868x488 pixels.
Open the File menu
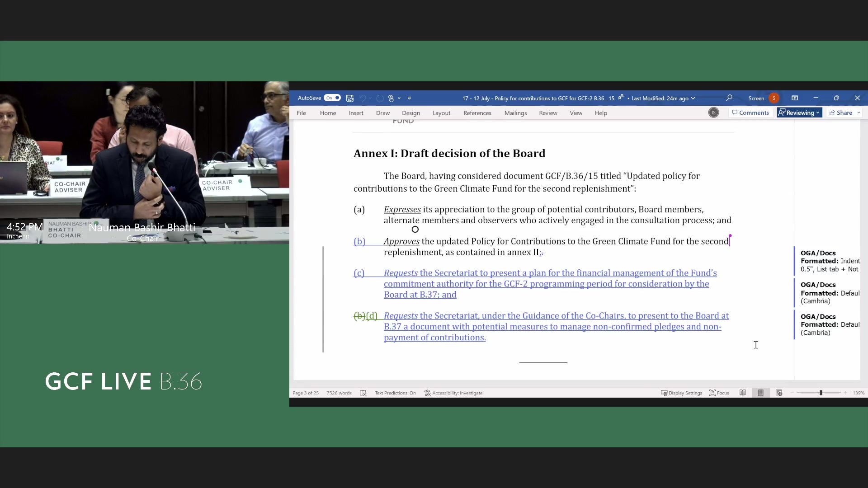pos(301,113)
